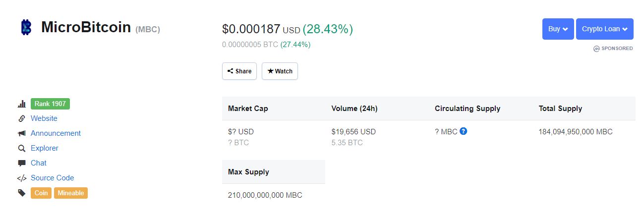Click the speech bubble icon beside Chat
644x222 pixels.
coord(22,163)
